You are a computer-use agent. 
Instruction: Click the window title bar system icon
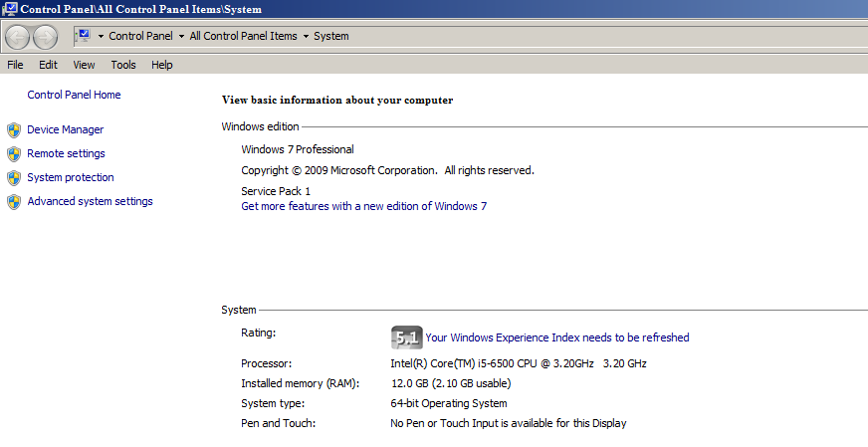click(9, 9)
